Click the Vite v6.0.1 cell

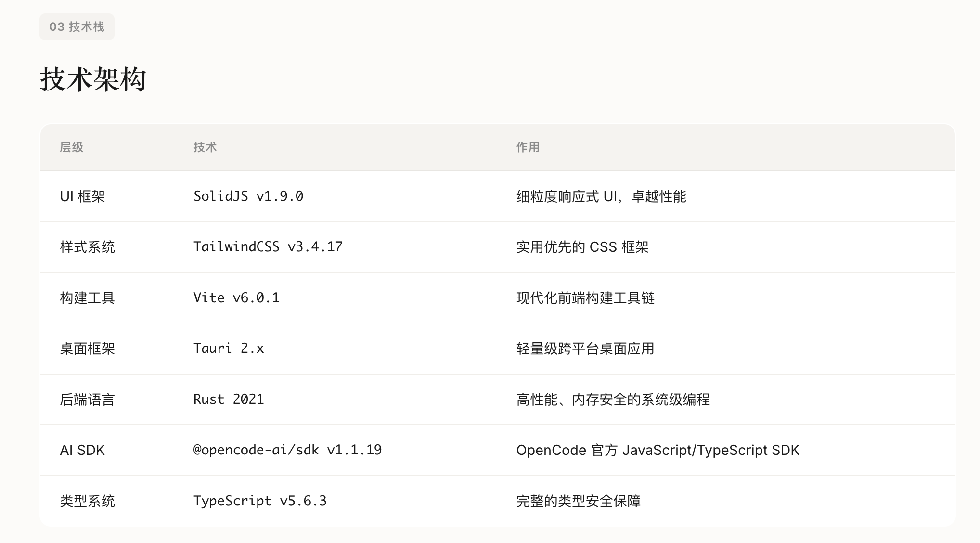pyautogui.click(x=236, y=298)
